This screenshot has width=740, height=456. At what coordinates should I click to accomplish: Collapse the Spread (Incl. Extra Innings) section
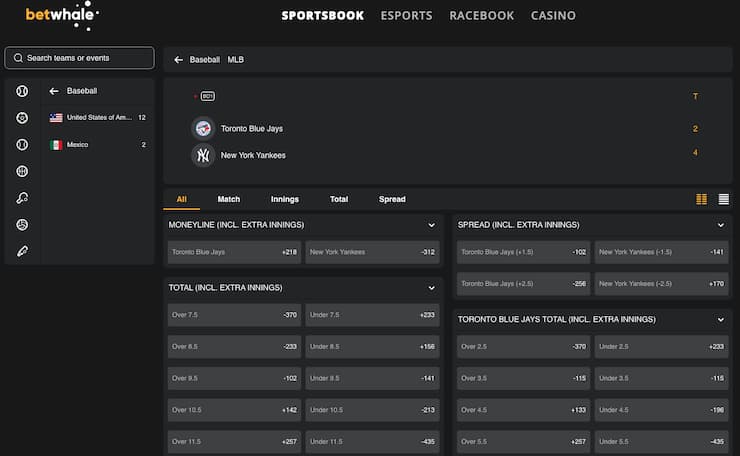point(720,225)
